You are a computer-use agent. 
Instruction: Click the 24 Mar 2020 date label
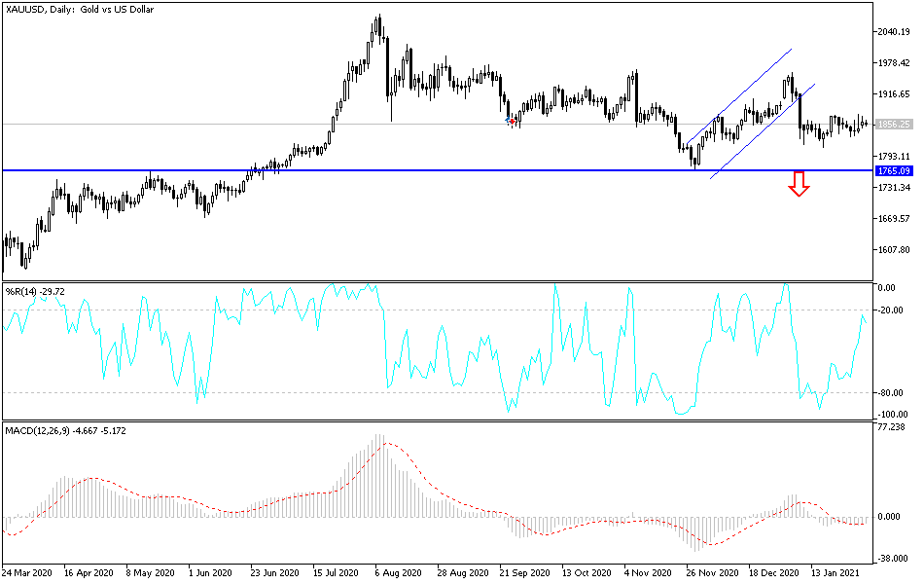[x=26, y=573]
